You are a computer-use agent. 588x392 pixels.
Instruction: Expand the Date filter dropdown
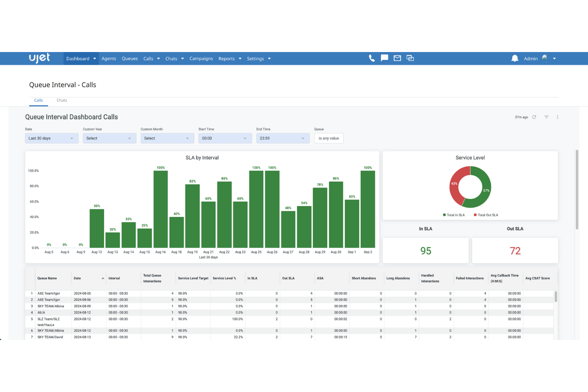(x=51, y=138)
